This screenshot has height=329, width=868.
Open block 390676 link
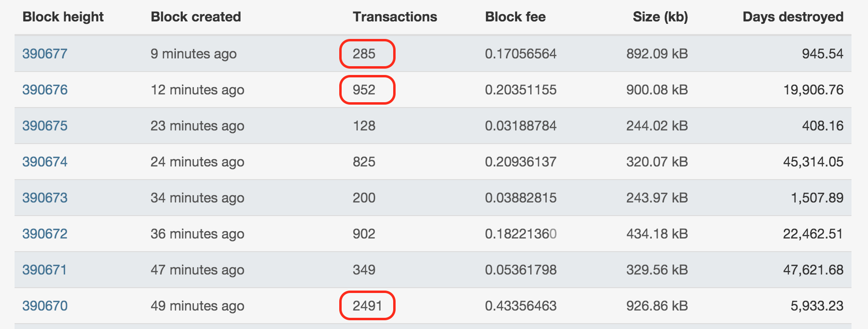pos(45,90)
